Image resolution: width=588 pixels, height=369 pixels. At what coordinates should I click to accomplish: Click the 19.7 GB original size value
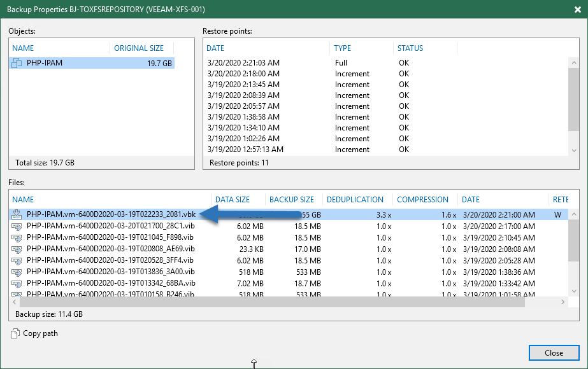pos(159,64)
